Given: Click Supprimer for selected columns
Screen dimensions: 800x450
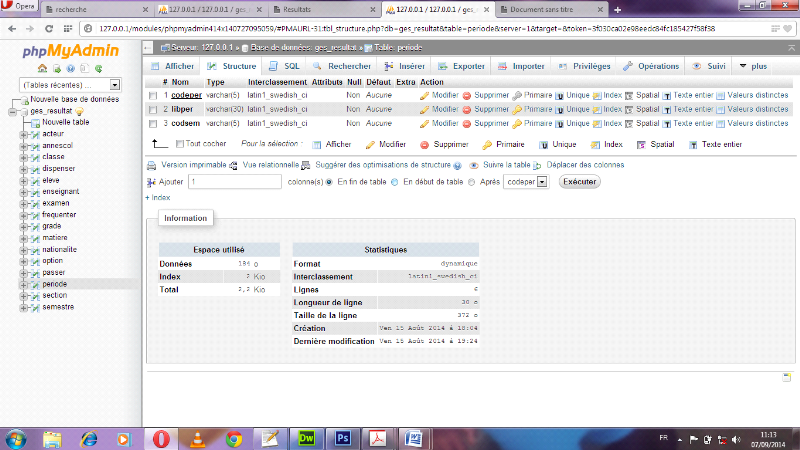Looking at the screenshot, I should pyautogui.click(x=444, y=145).
